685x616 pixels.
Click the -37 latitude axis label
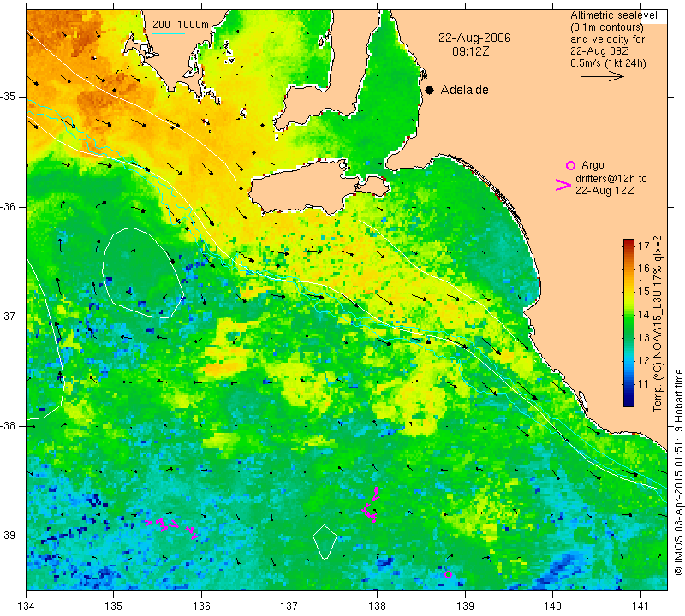9,316
